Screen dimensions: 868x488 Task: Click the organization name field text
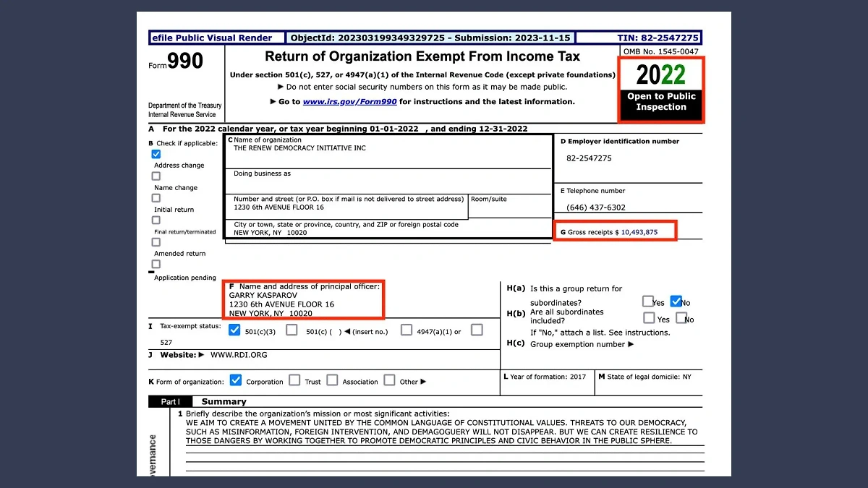coord(299,148)
